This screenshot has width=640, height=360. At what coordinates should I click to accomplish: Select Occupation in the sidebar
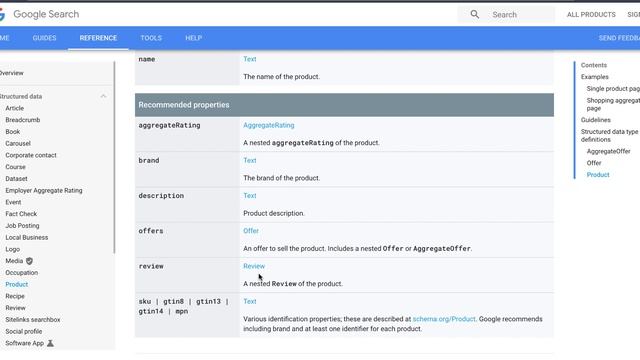[x=22, y=273]
